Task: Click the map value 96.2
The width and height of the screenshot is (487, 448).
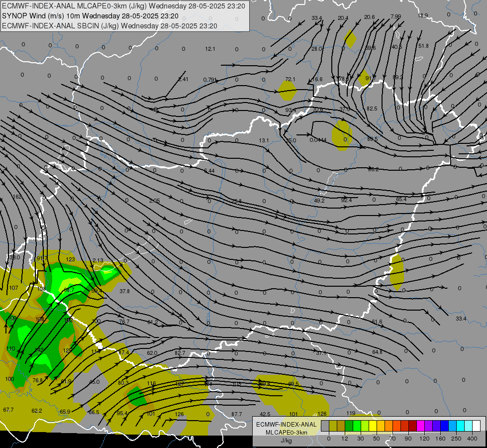Action: pos(373,169)
